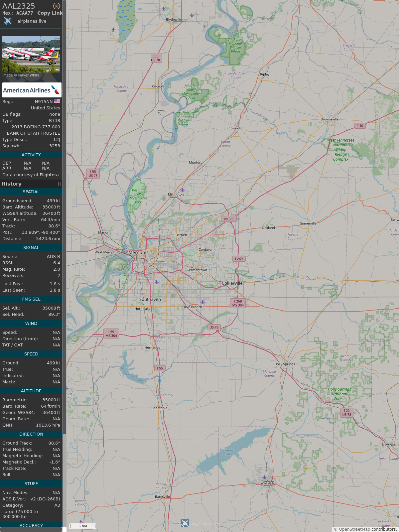
Task: Click the I 40 highway shield
Action: [360, 126]
